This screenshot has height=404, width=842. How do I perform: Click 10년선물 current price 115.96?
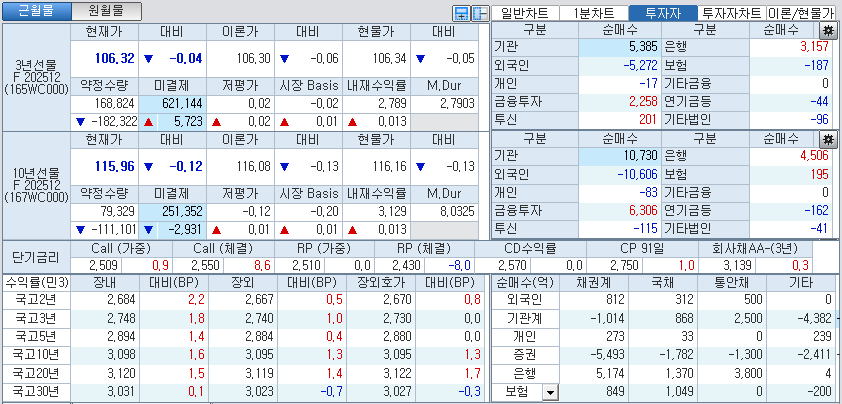(115, 167)
